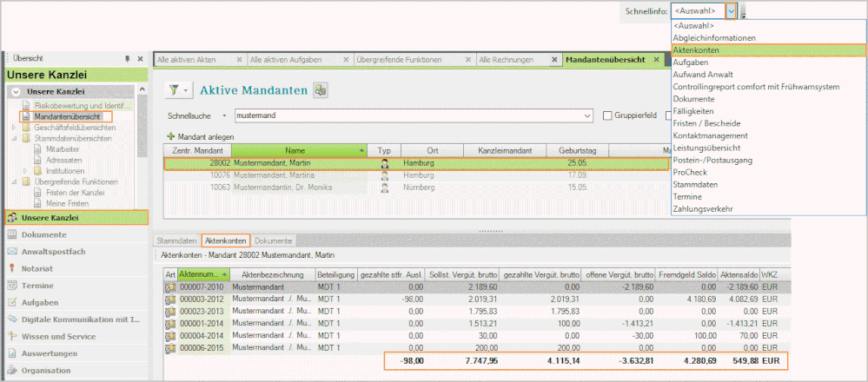Open Alle Rechnungen tab
The image size is (868, 382).
point(506,60)
